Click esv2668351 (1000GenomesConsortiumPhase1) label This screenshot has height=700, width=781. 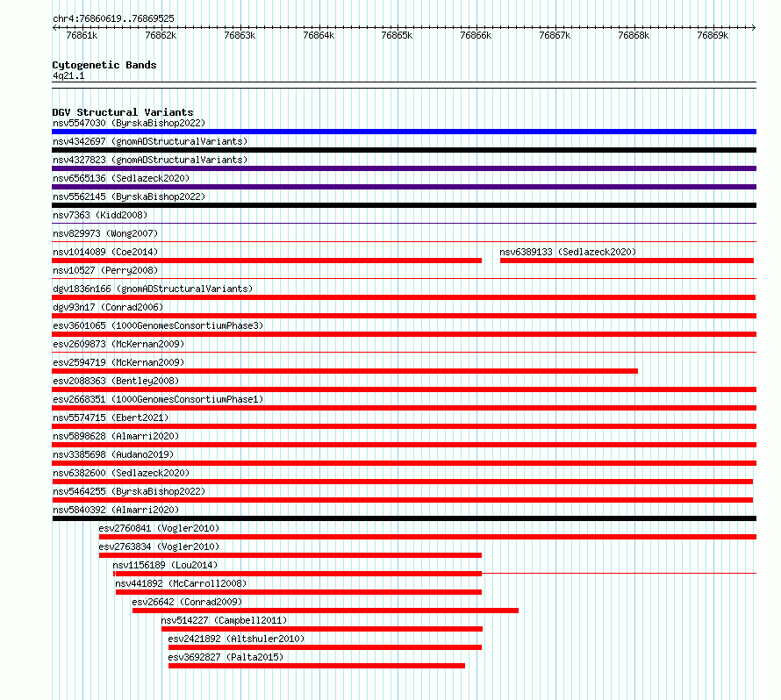158,399
